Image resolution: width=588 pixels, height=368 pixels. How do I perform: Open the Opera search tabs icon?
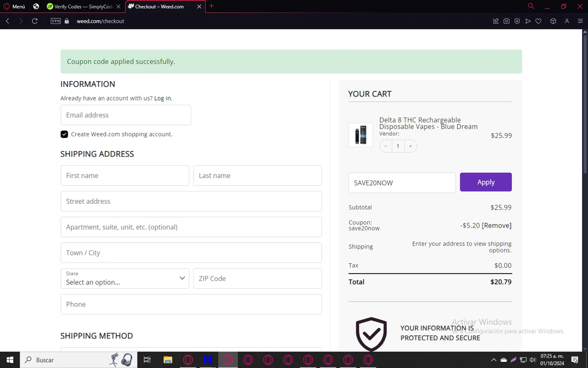tap(531, 6)
